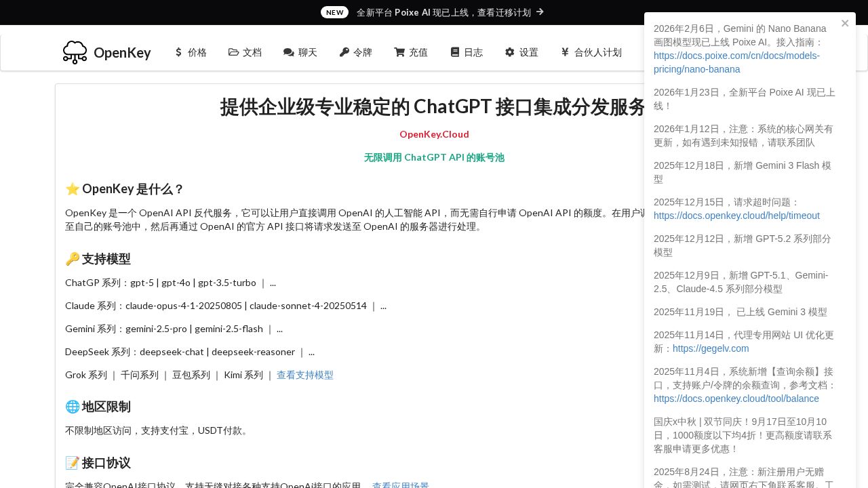The image size is (868, 488).
Task: Open the 令牌 menu item
Action: click(x=356, y=52)
